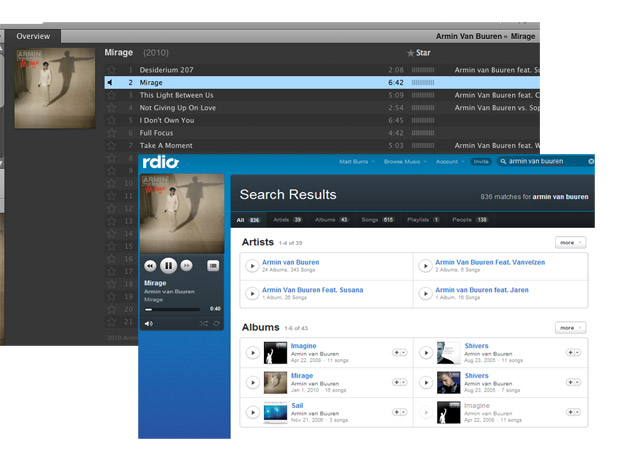Switch to the Songs results tab
This screenshot has width=630, height=457.
coord(378,220)
